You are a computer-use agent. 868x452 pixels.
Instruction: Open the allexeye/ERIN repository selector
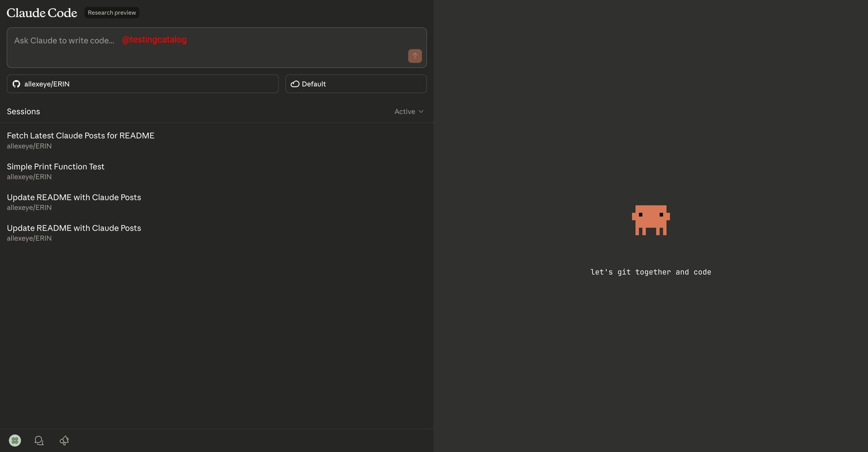[x=143, y=84]
